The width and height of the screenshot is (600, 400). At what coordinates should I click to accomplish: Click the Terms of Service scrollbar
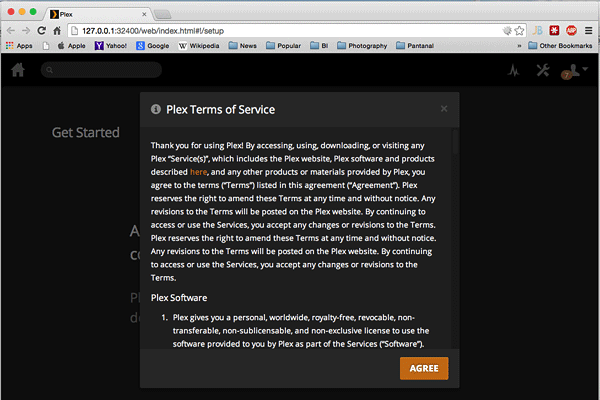[x=455, y=142]
